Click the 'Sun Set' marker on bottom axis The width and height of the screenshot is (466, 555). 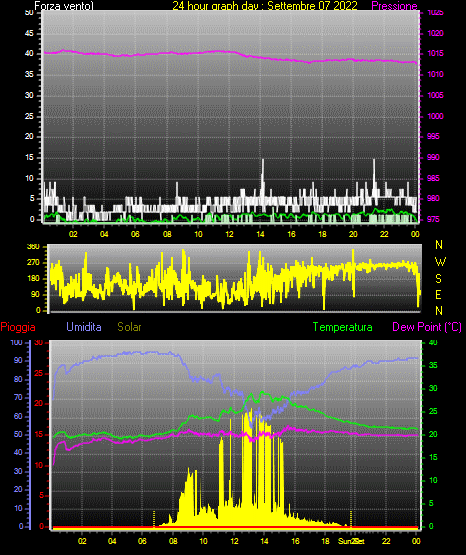(351, 541)
